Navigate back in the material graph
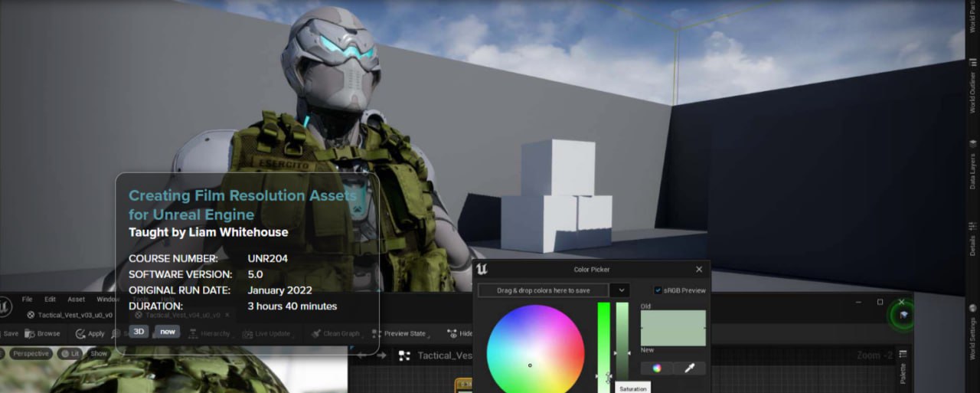Screen dimensions: 980x393 tap(361, 355)
